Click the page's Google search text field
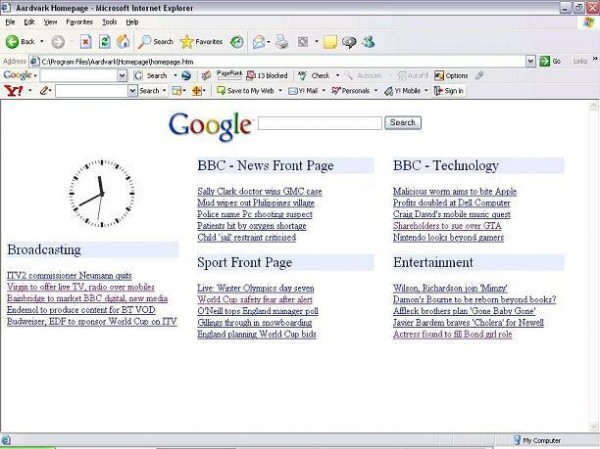The width and height of the screenshot is (600, 449). 320,123
